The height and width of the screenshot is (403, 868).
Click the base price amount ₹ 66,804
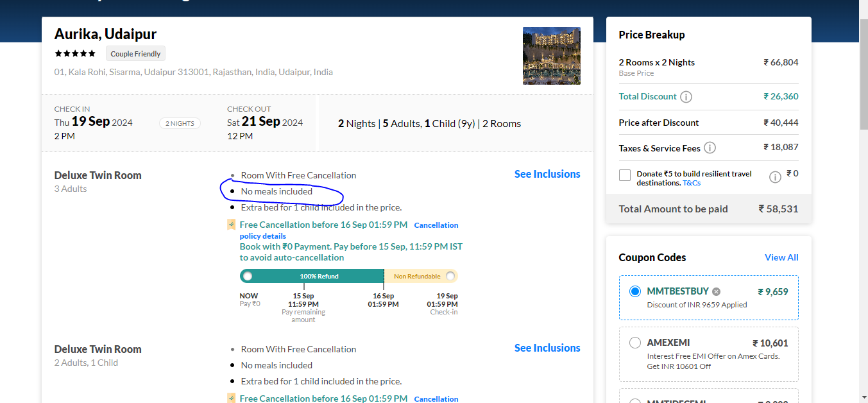pyautogui.click(x=781, y=62)
